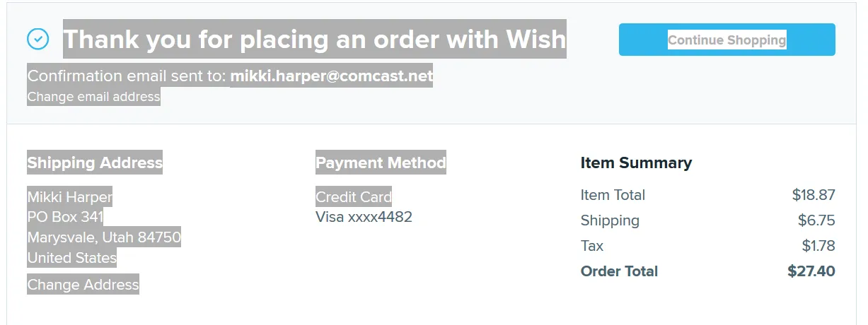
Task: Click the Payment Method heading
Action: click(x=381, y=162)
